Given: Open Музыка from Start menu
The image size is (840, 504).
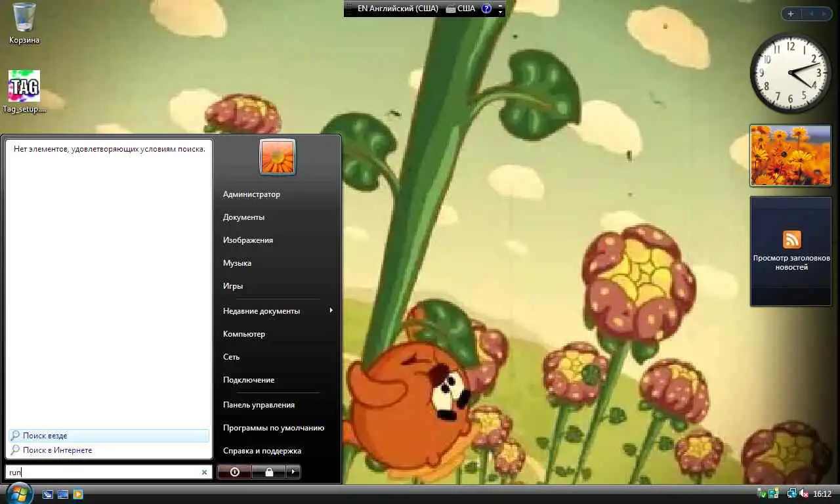Looking at the screenshot, I should [x=237, y=263].
